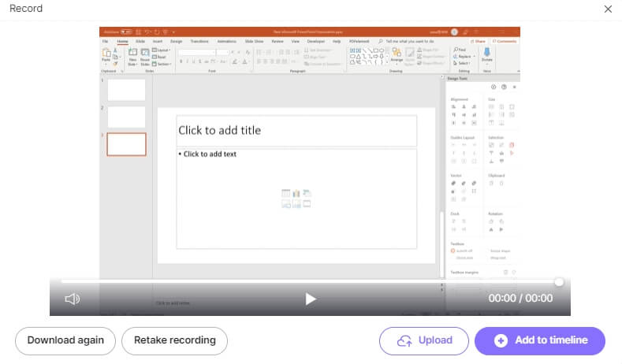Play the recorded video
The width and height of the screenshot is (622, 364).
click(x=311, y=299)
